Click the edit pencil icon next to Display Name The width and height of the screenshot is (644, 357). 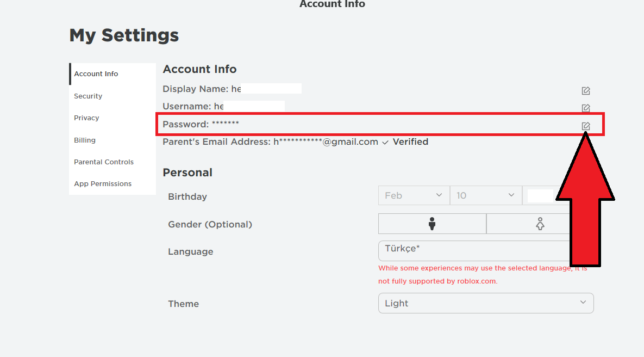click(585, 90)
